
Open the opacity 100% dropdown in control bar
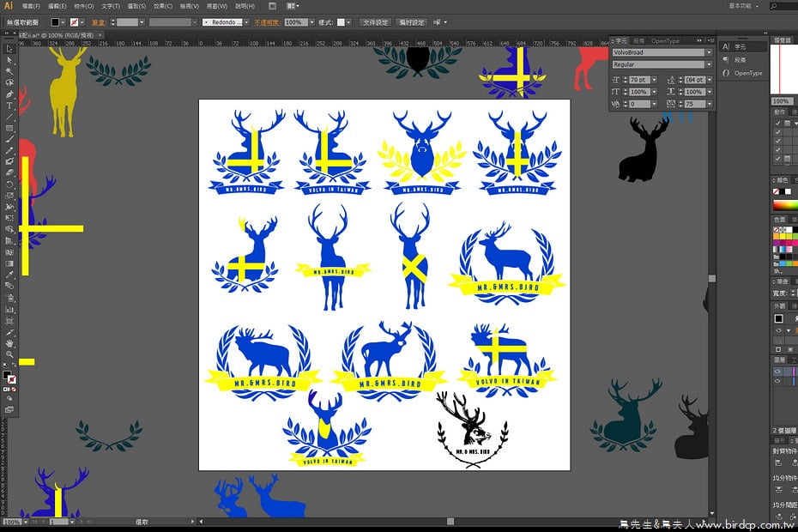tap(311, 22)
